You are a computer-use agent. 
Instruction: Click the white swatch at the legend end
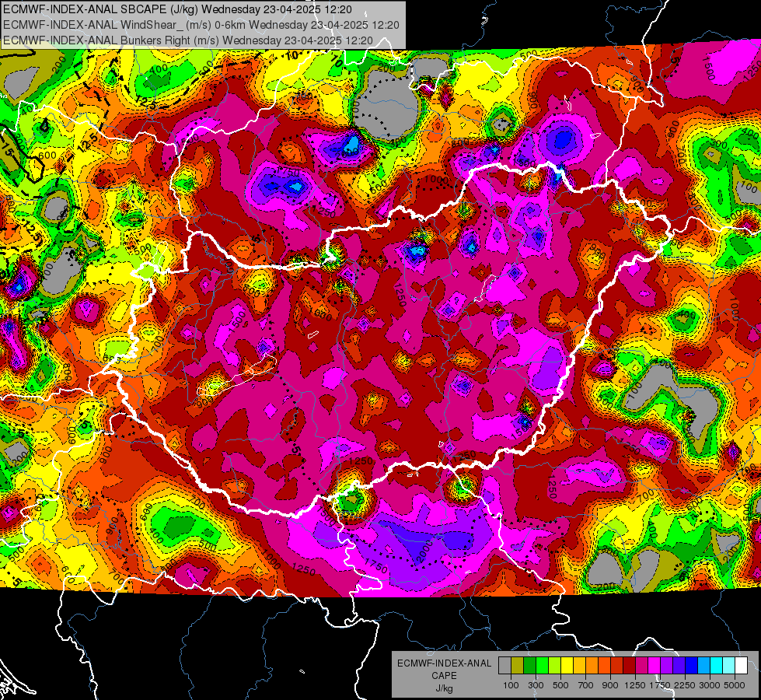[741, 666]
